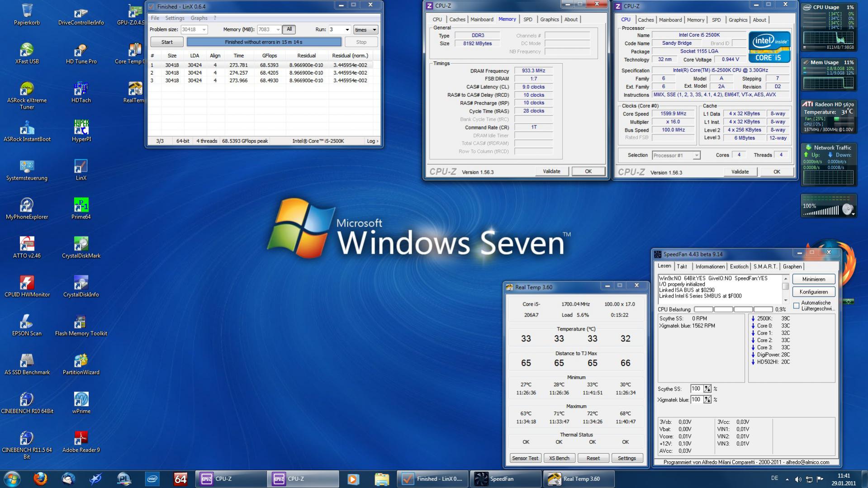Open the Graphs menu in LinX
The height and width of the screenshot is (488, 868).
point(199,18)
